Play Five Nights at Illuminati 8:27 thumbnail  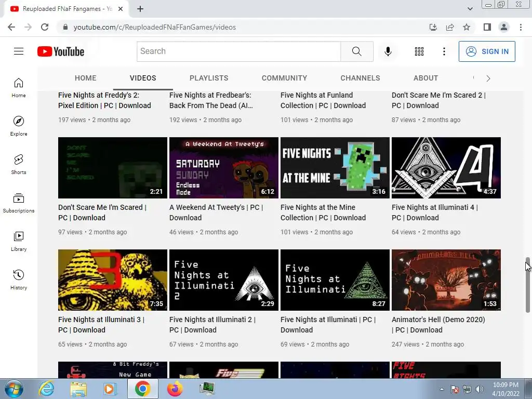335,280
